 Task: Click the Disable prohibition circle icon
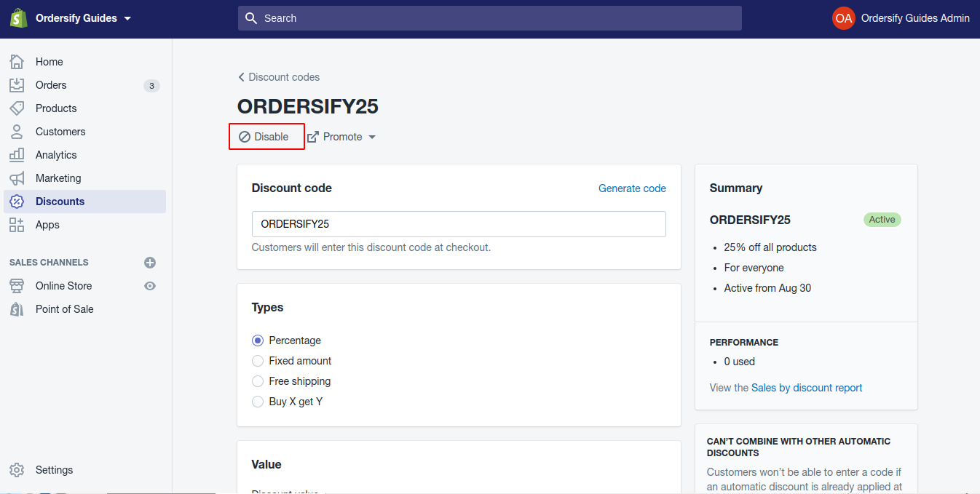pyautogui.click(x=245, y=137)
